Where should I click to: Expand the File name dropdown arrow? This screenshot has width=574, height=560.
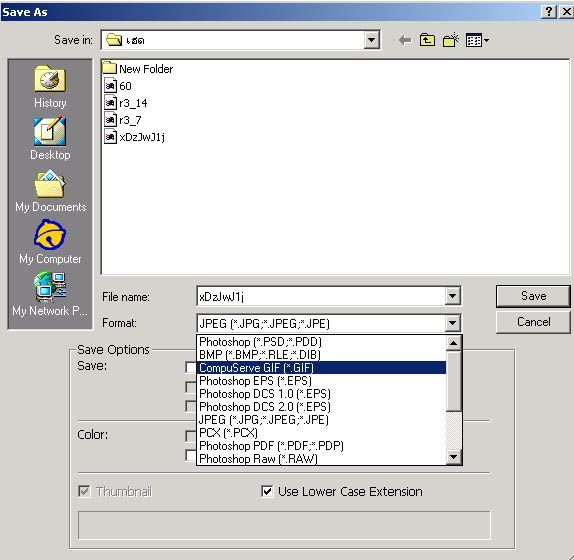point(452,296)
